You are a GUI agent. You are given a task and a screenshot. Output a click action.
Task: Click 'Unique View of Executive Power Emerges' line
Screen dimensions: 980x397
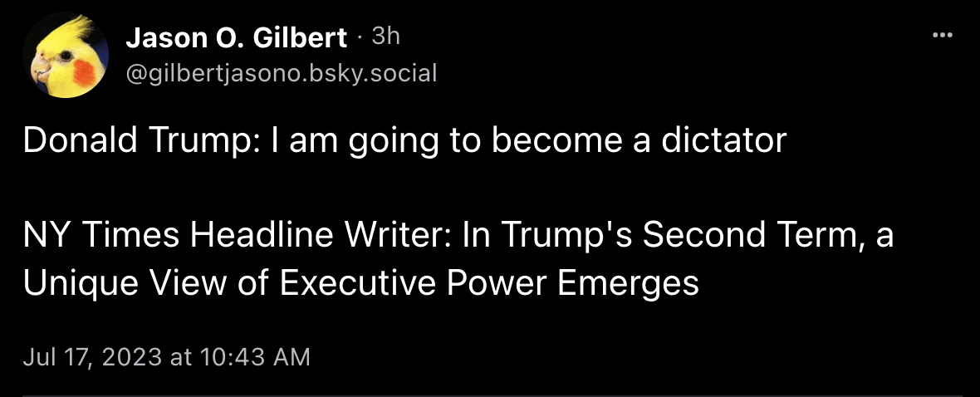tap(361, 283)
